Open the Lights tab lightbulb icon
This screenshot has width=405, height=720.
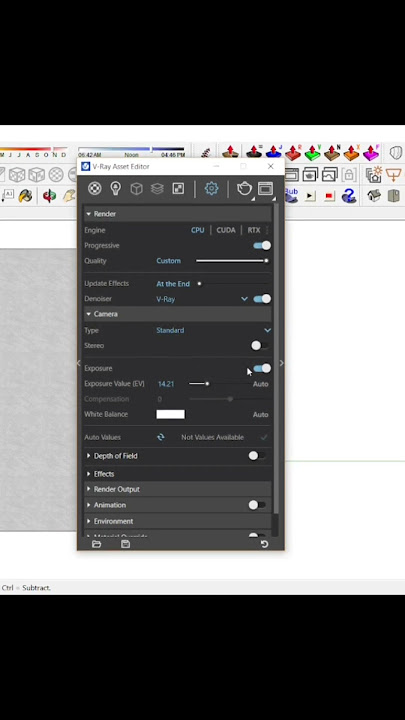coord(115,188)
